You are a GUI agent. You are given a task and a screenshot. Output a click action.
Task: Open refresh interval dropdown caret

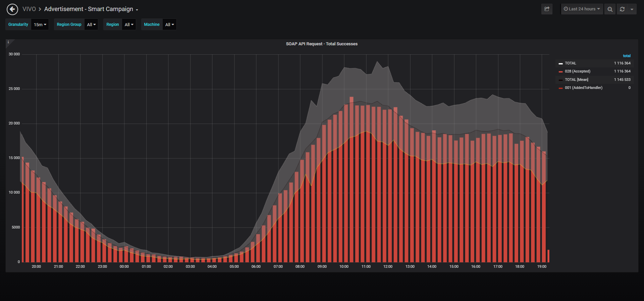click(632, 9)
